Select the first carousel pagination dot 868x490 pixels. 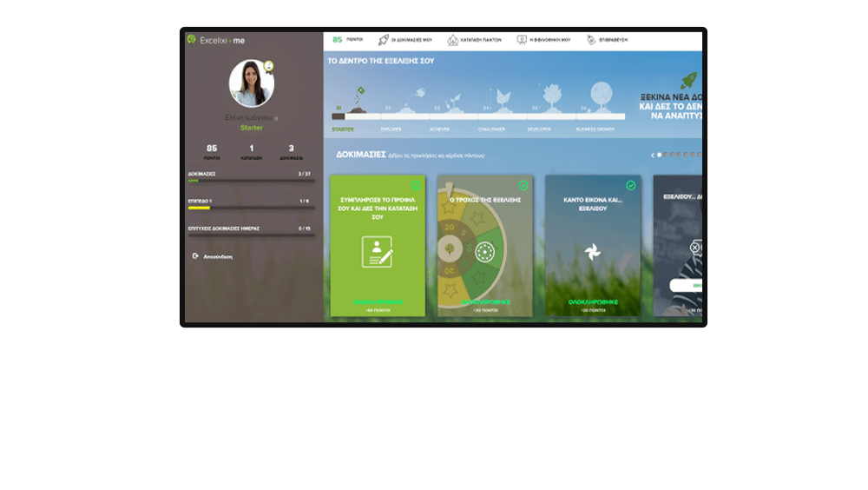pos(660,155)
